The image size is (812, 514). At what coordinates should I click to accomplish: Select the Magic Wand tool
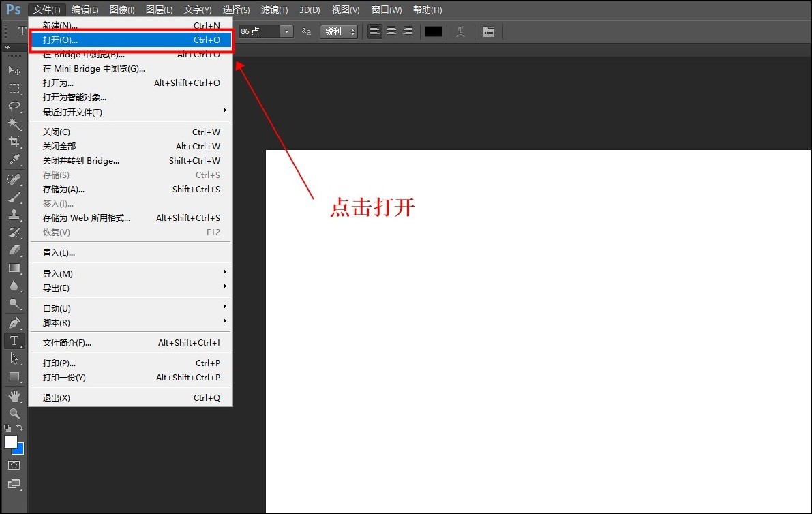(x=14, y=124)
